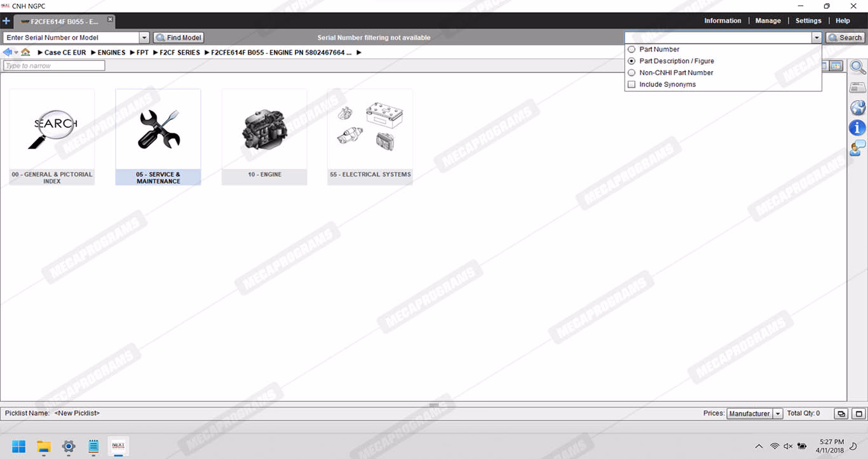Go to home via house icon
The width and height of the screenshot is (868, 459).
pos(25,53)
